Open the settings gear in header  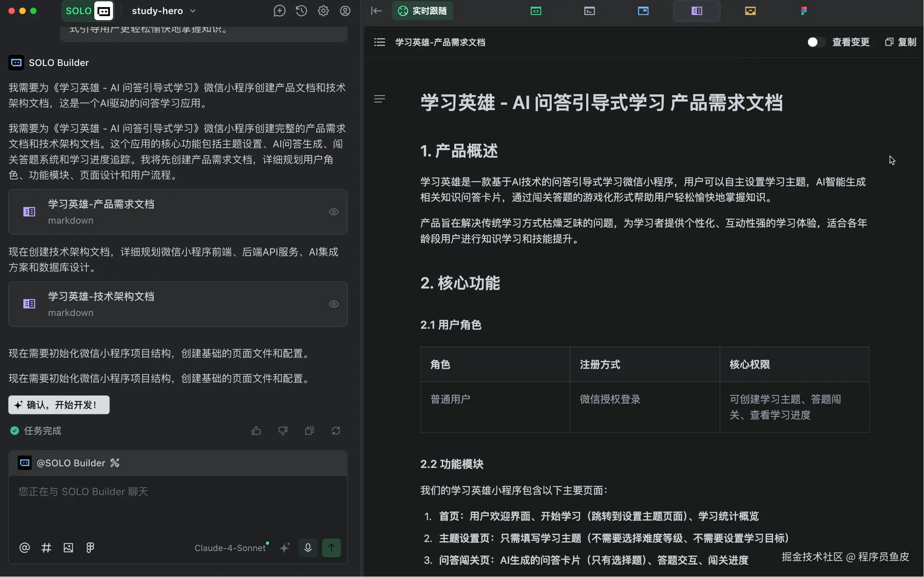[x=323, y=11]
